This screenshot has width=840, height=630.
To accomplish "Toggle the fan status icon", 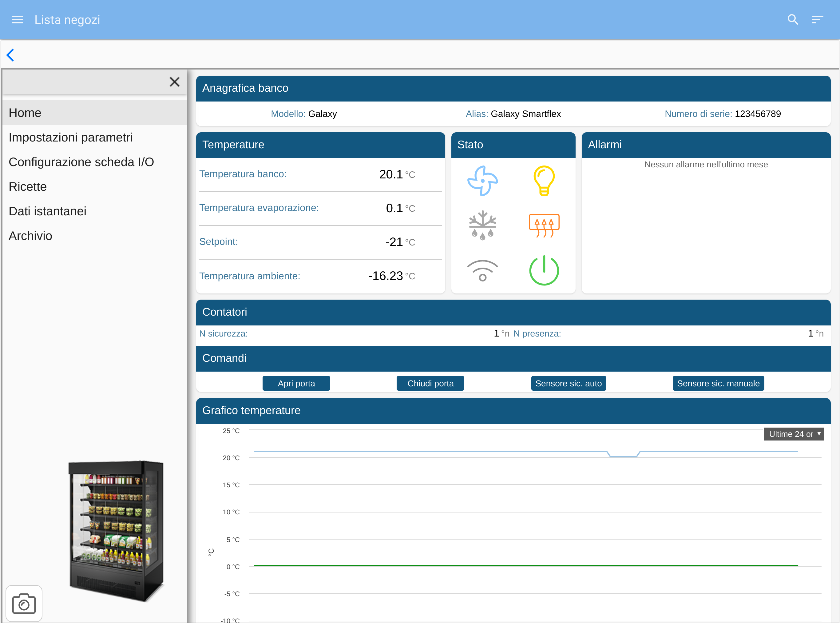I will [x=482, y=181].
